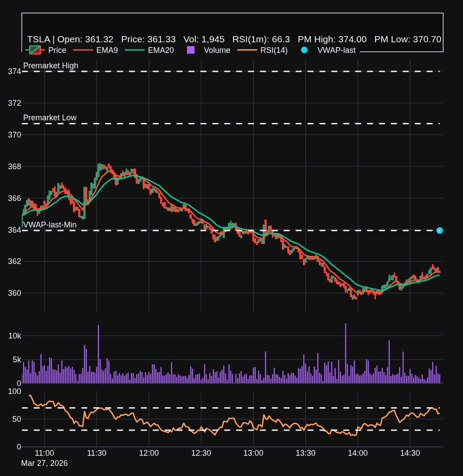Viewport: 463px width, 476px height.
Task: Click the tallest volume bar near 11:30
Action: tap(98, 354)
